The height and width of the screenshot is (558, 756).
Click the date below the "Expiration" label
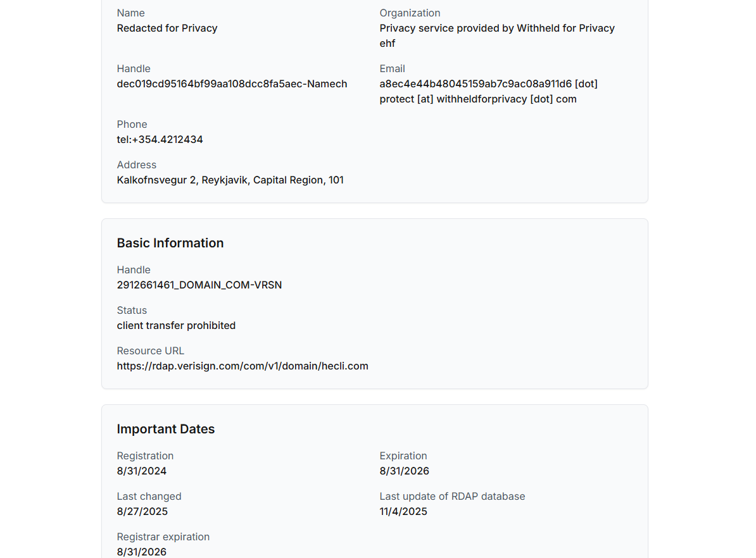[x=405, y=471]
